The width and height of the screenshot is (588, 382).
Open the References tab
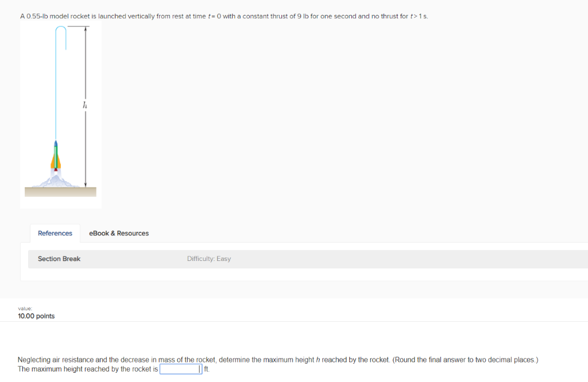click(55, 233)
